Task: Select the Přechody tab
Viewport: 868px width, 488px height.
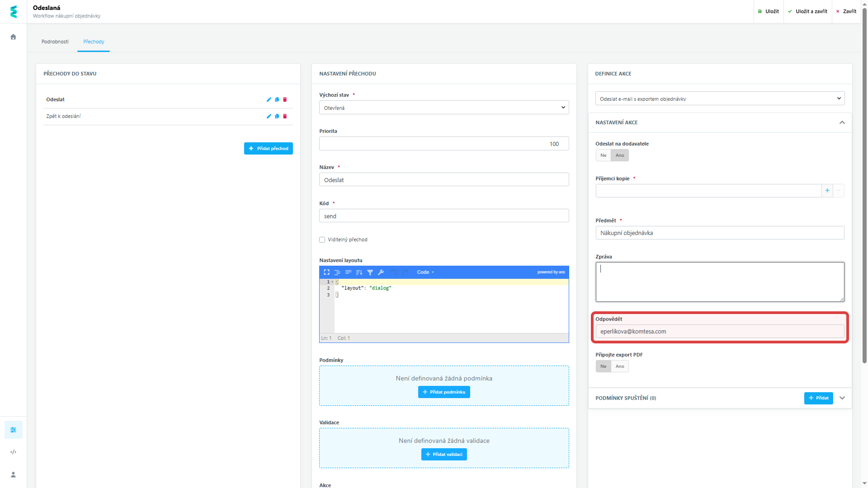Action: (93, 41)
